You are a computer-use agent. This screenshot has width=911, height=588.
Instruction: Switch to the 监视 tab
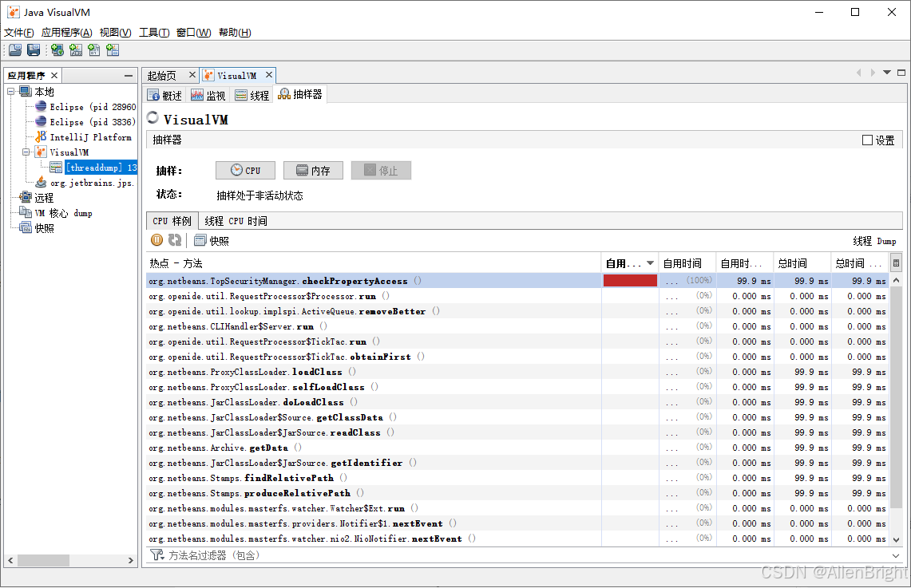click(x=208, y=95)
